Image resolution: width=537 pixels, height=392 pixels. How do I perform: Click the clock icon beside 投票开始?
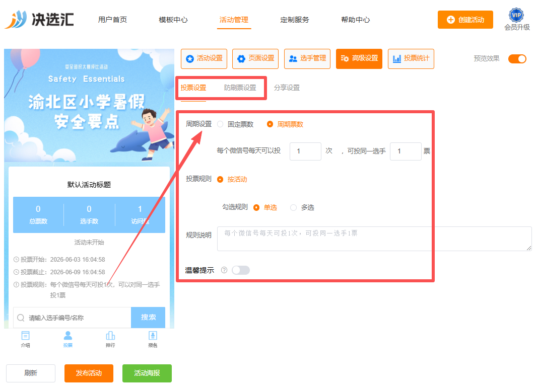(16, 260)
